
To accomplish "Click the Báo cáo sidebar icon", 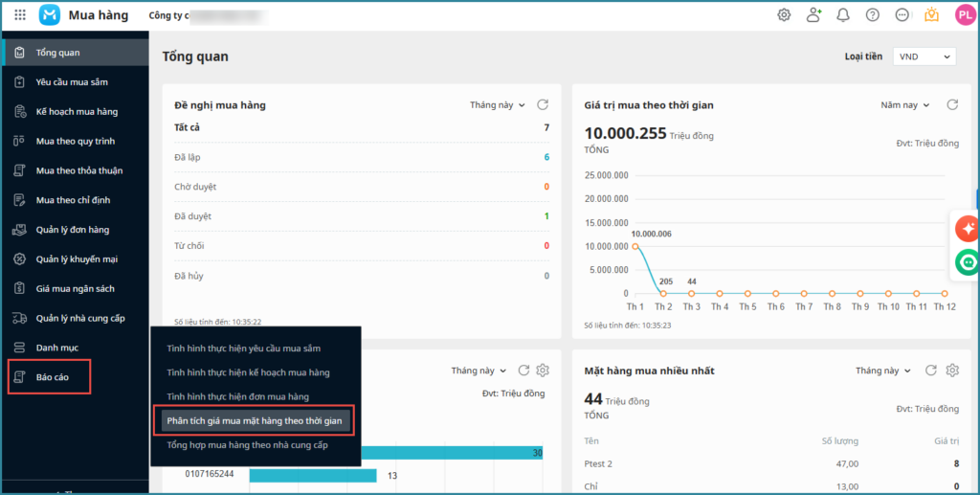I will click(x=19, y=377).
